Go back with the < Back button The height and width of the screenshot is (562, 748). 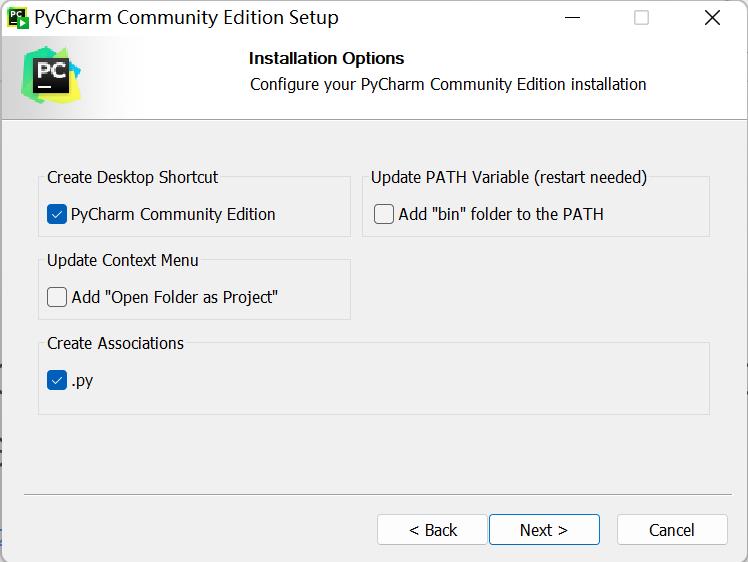(432, 530)
